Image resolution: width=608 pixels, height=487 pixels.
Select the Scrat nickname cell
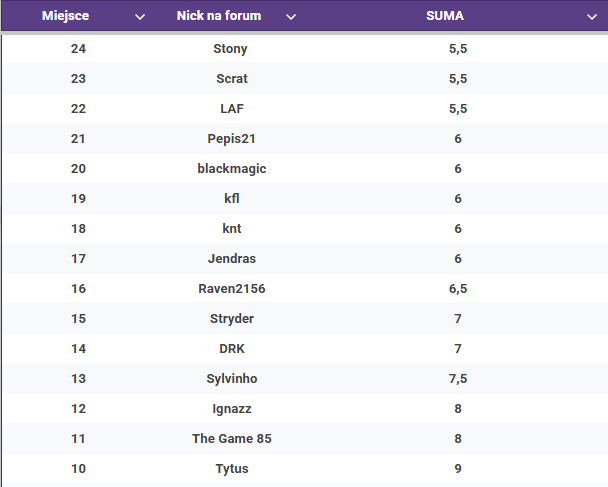coord(232,79)
